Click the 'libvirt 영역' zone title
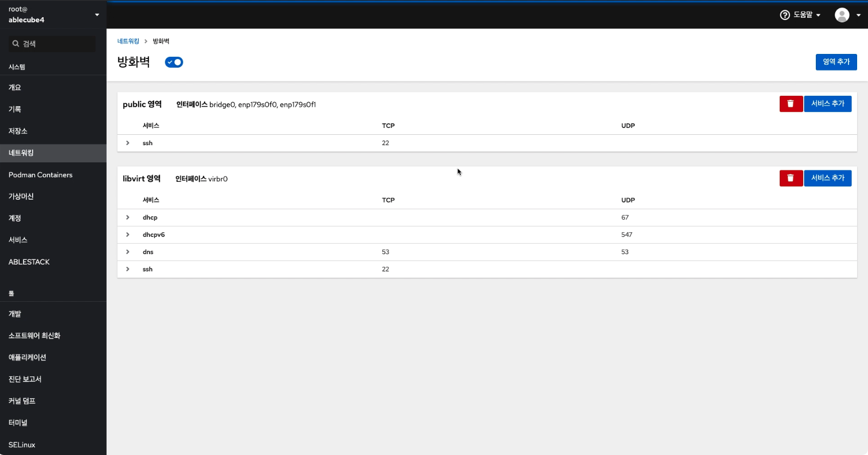The width and height of the screenshot is (868, 455). click(142, 179)
